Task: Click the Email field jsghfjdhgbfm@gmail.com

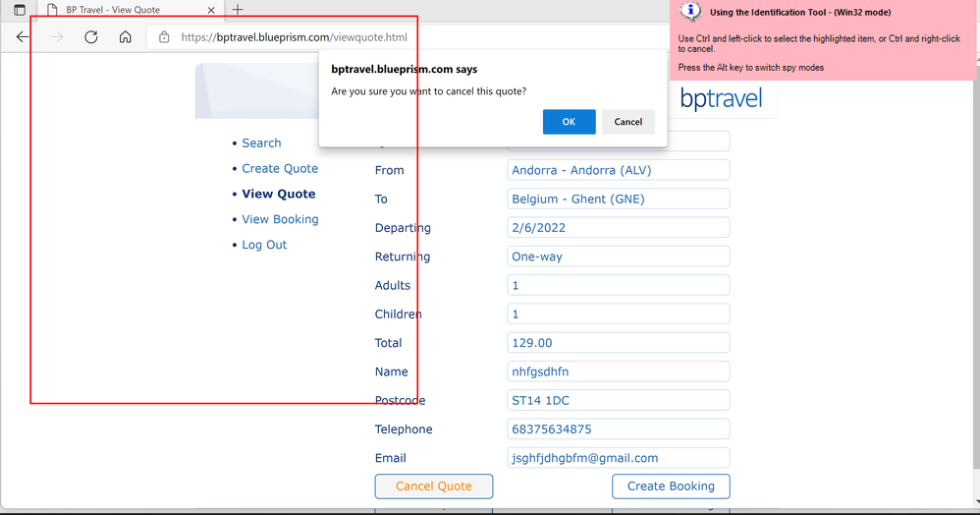Action: pyautogui.click(x=618, y=458)
